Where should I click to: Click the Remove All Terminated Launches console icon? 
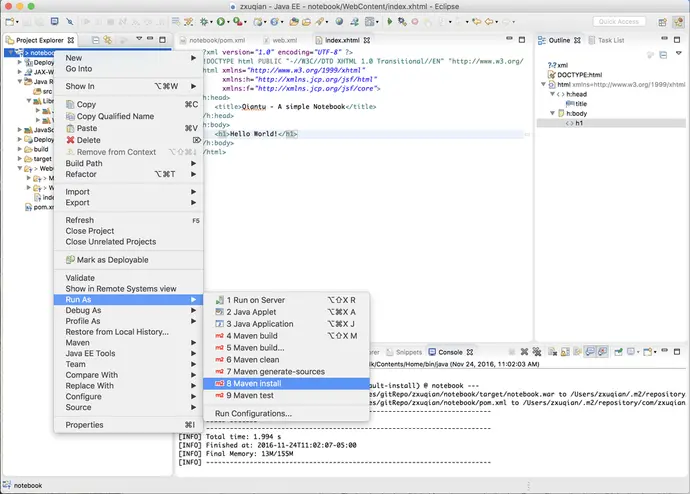point(539,352)
